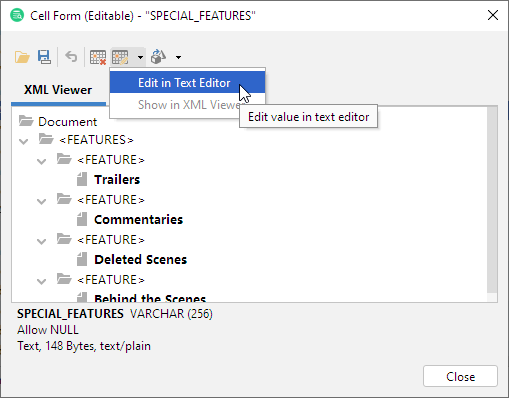The image size is (509, 398).
Task: Click the open file folder toolbar icon
Action: pos(22,57)
